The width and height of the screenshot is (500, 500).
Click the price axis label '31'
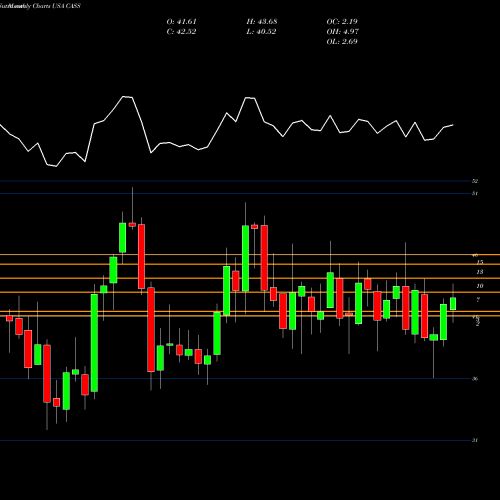(x=475, y=440)
